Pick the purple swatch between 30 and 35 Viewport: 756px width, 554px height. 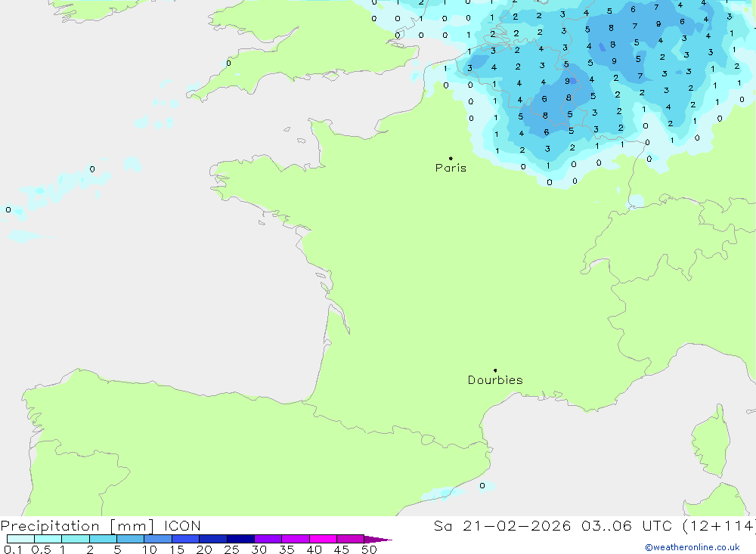268,539
